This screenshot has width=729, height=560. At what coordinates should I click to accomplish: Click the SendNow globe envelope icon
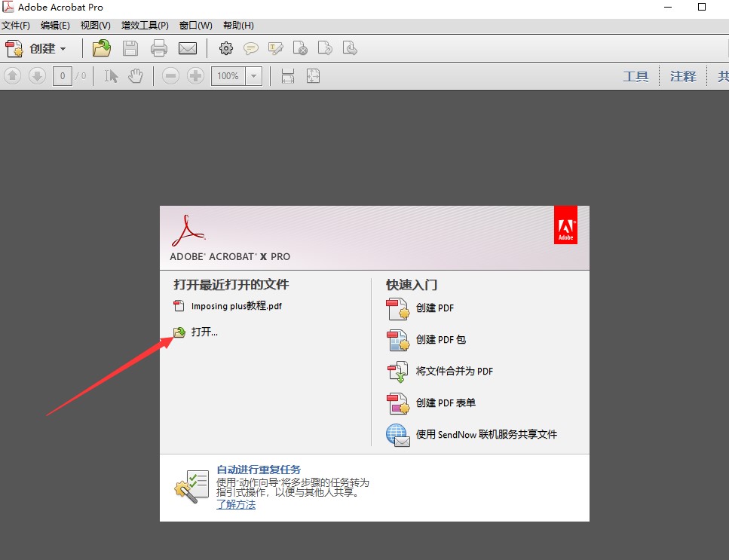click(x=398, y=435)
